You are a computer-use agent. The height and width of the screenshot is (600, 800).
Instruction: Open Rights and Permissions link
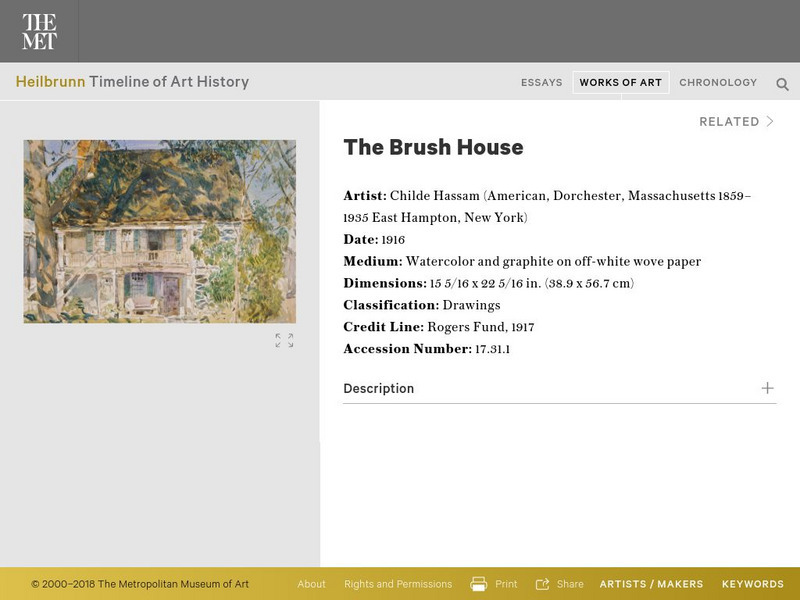click(398, 584)
